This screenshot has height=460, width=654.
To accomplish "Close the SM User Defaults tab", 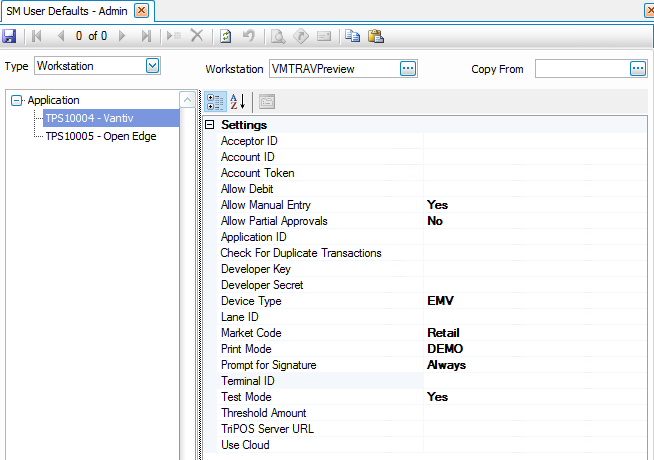I will [141, 10].
